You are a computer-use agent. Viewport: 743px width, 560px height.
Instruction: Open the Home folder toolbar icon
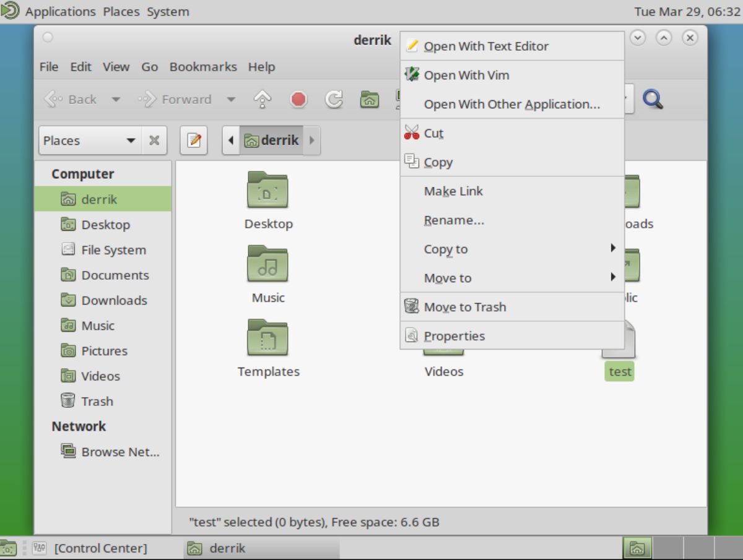point(368,99)
